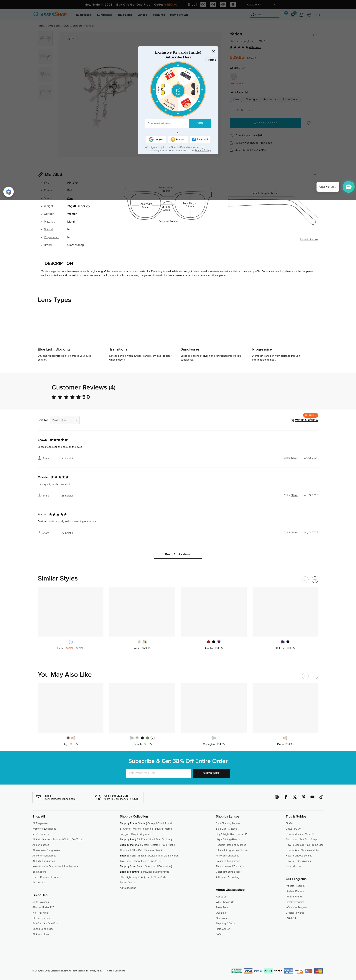Click the Try On button

(x=70, y=38)
